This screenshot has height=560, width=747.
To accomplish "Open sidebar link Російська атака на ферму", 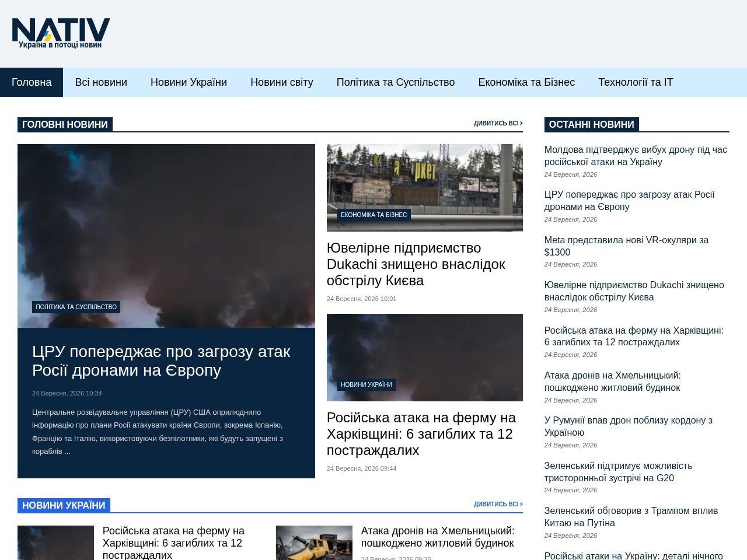I will coord(634,336).
